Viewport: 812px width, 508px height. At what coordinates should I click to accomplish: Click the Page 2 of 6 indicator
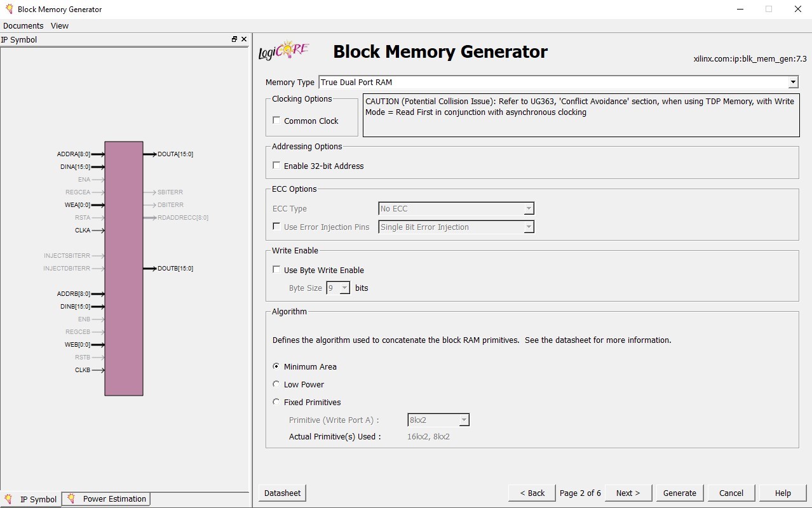pyautogui.click(x=580, y=493)
